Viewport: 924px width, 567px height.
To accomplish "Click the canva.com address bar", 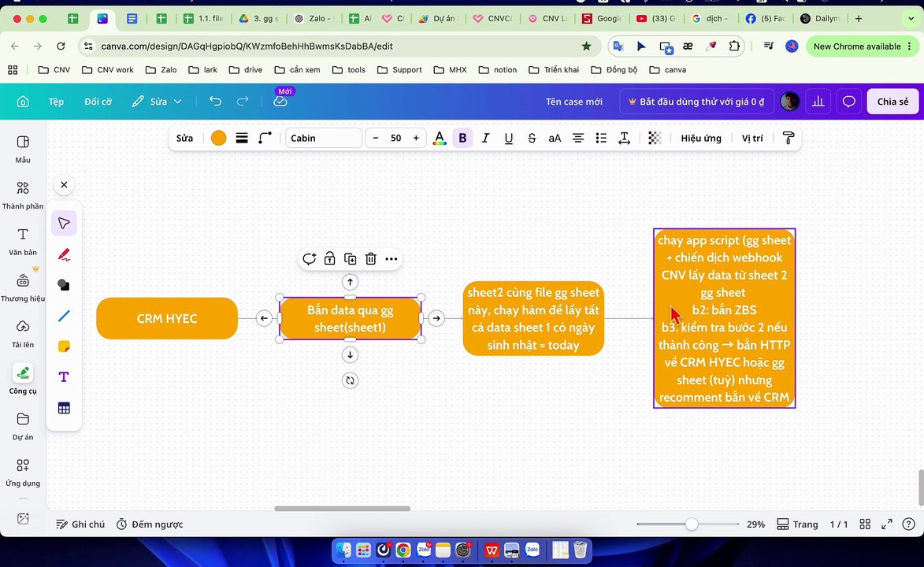I will pos(339,46).
